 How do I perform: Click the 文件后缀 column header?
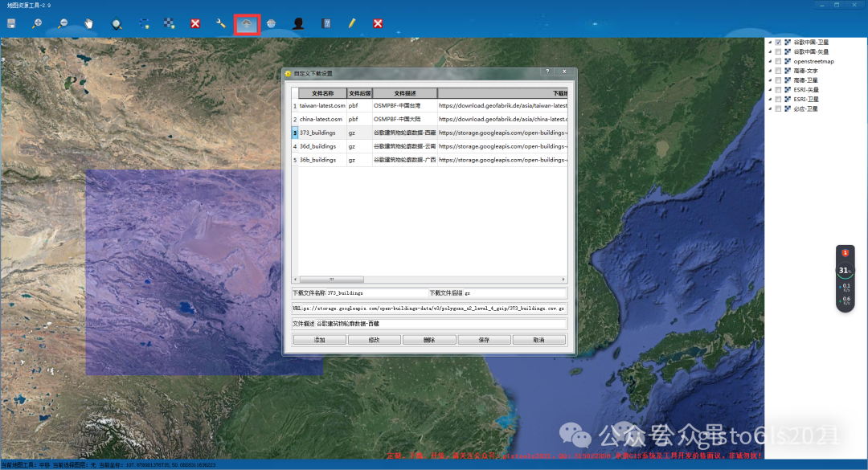[x=360, y=93]
